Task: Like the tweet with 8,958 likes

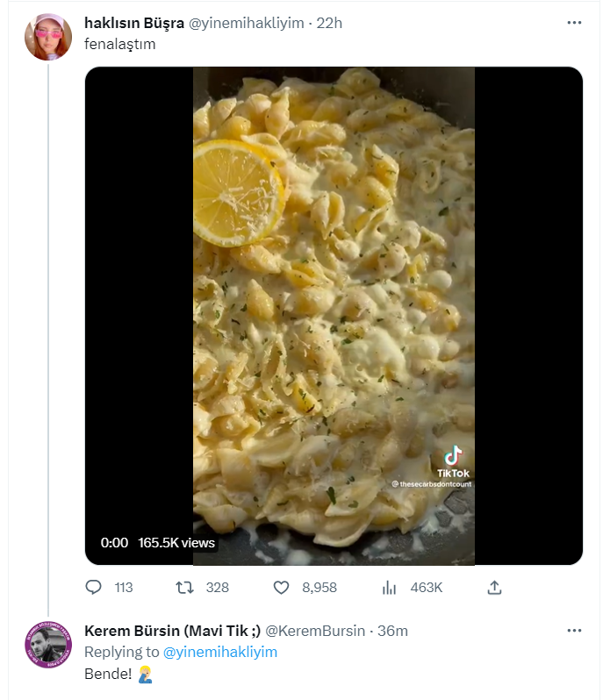Action: [x=281, y=587]
